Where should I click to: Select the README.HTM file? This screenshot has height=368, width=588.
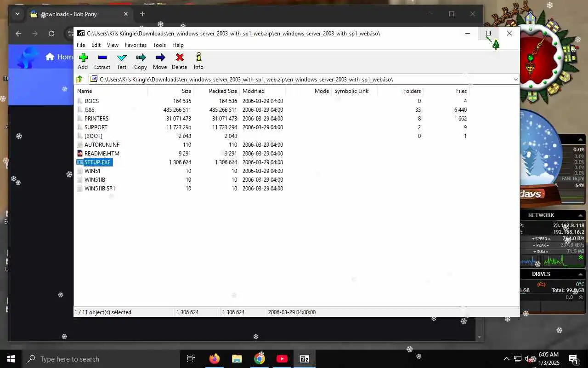click(x=102, y=154)
